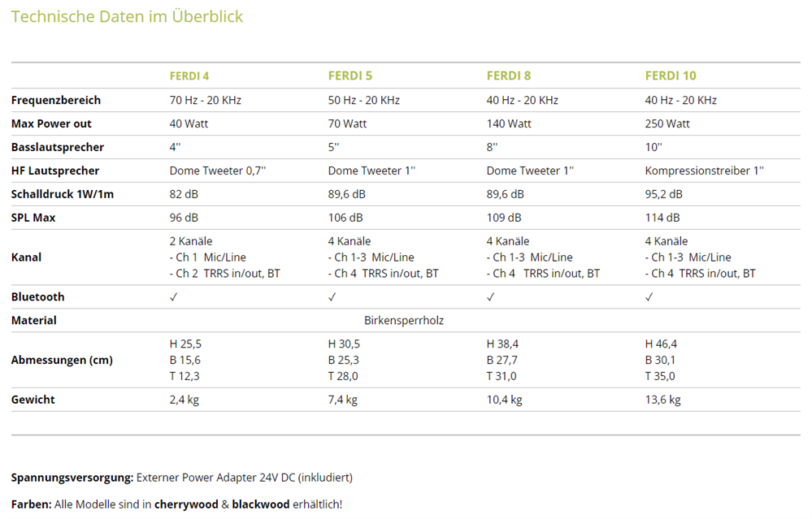Image resolution: width=812 pixels, height=519 pixels.
Task: Click the 140 Watt value
Action: pyautogui.click(x=509, y=123)
